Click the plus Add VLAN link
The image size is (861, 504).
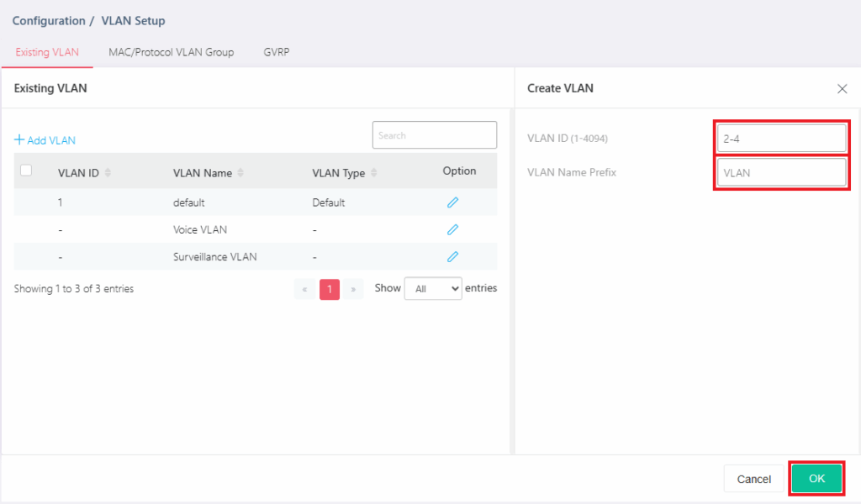[x=45, y=140]
